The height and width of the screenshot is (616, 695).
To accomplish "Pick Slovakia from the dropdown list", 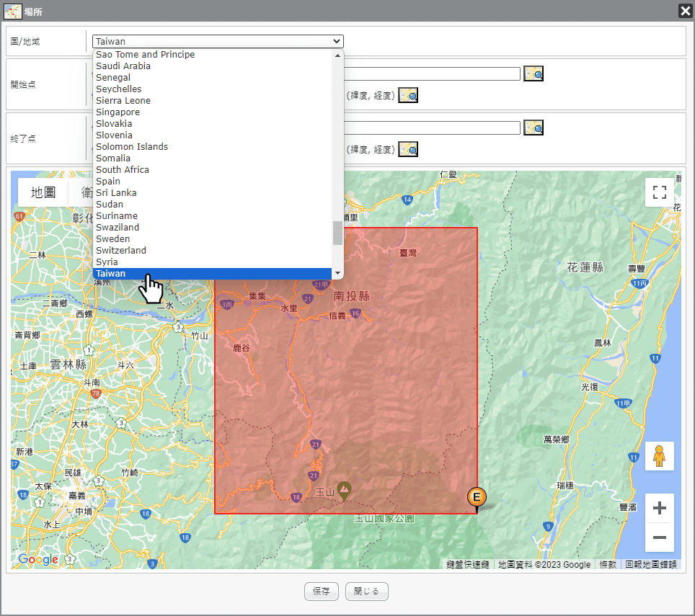I will tap(212, 123).
